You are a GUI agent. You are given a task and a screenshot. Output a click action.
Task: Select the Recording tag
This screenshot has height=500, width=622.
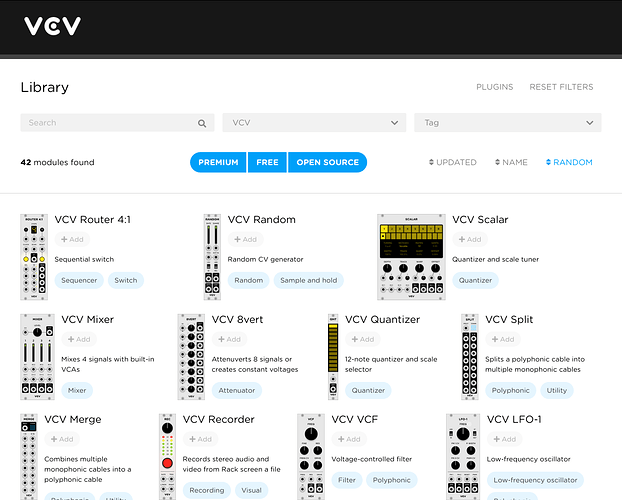click(207, 490)
